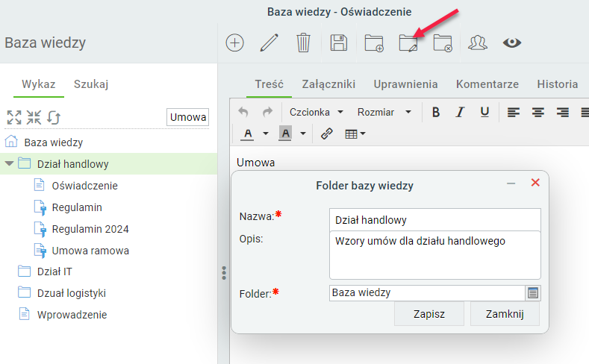Collapse the Dział handlowy folder arrow
Viewport: 589px width, 364px height.
(x=10, y=163)
